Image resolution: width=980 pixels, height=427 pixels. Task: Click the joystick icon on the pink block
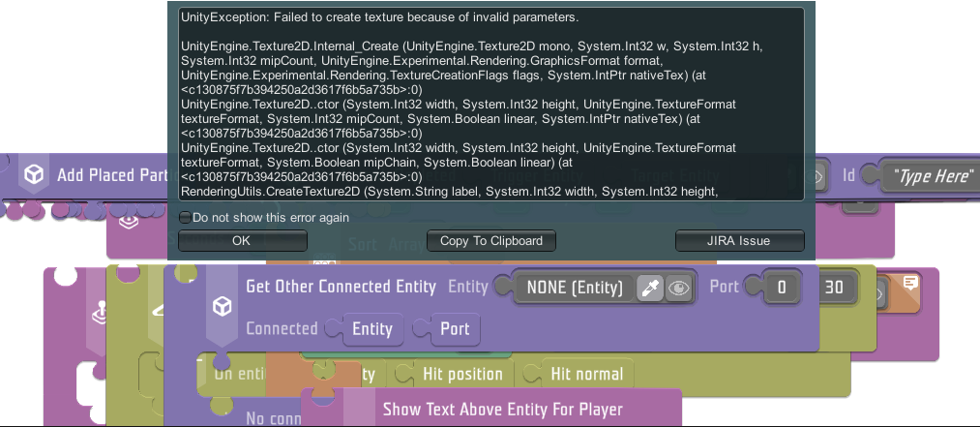98,315
